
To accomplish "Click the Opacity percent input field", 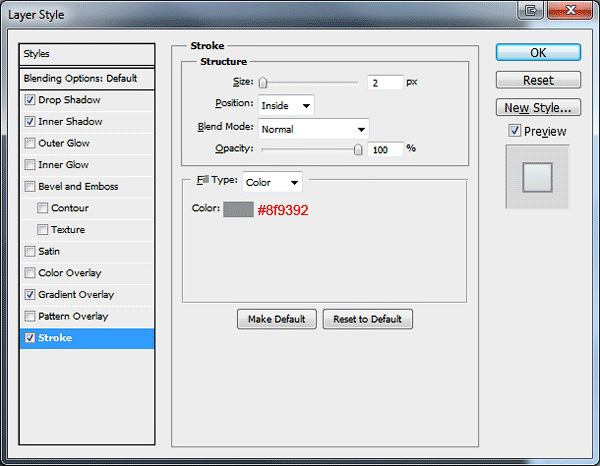I will click(x=385, y=149).
